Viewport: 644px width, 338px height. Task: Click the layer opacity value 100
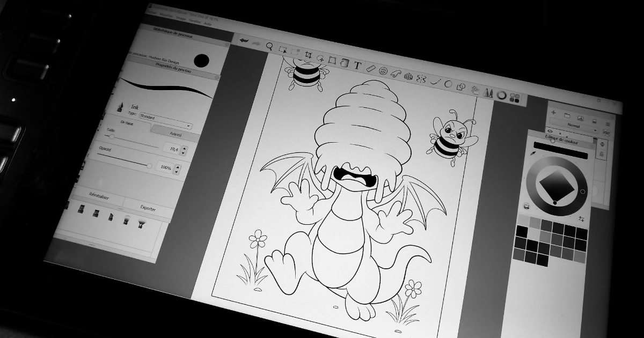point(606,133)
